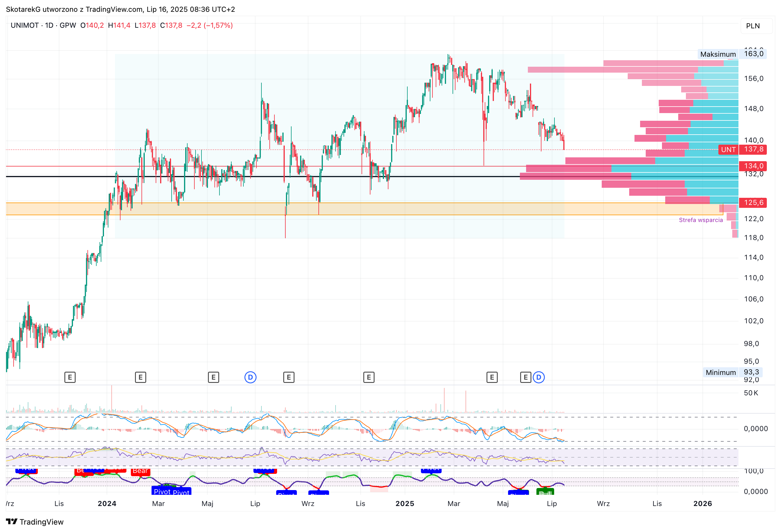This screenshot has width=781, height=532.
Task: Click the UNT 137,8 current price label
Action: coord(742,149)
